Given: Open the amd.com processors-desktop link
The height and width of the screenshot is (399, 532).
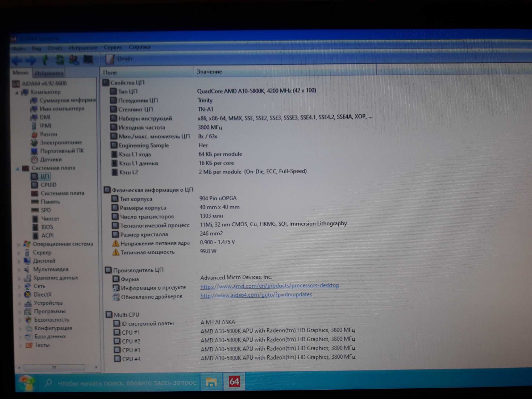Looking at the screenshot, I should click(270, 286).
